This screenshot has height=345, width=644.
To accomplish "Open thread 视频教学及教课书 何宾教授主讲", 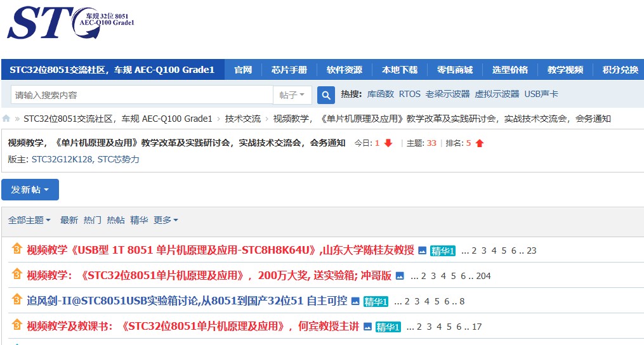I will [x=193, y=326].
